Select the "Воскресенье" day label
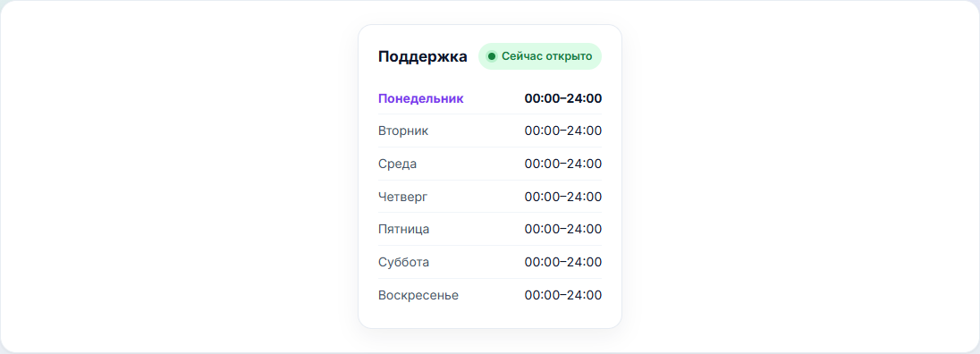The width and height of the screenshot is (980, 354). coord(418,295)
